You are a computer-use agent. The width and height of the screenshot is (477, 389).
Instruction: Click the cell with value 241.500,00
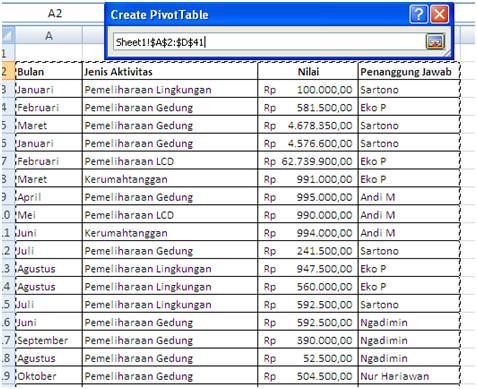308,251
